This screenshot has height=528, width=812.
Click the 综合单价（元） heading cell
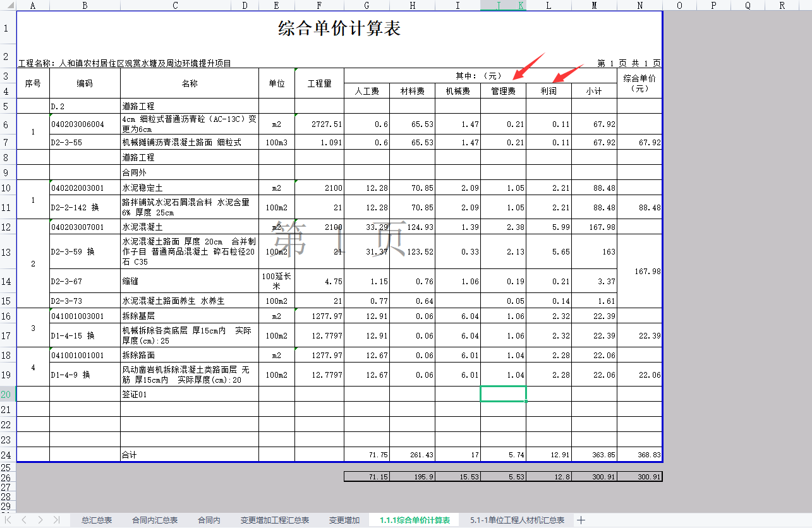(639, 83)
